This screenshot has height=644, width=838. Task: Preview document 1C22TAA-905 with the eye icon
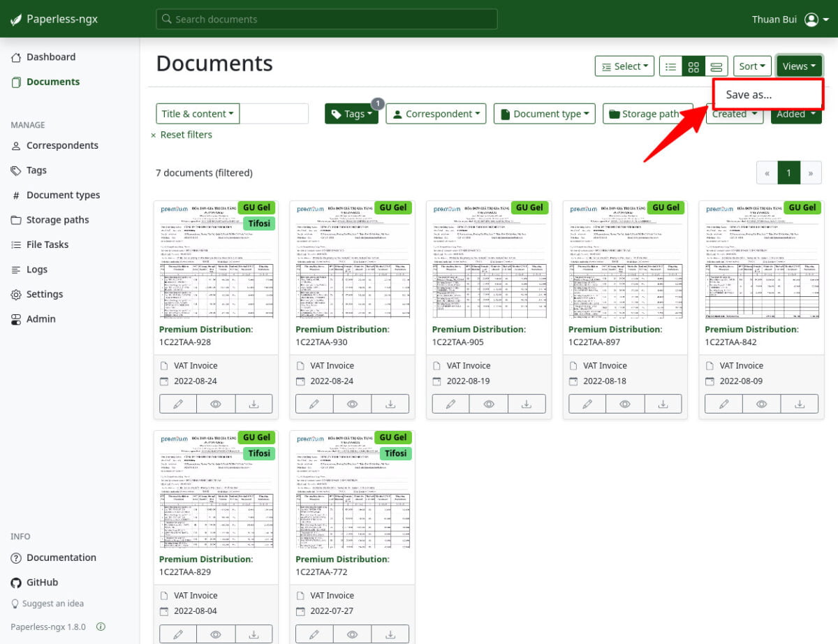click(488, 403)
